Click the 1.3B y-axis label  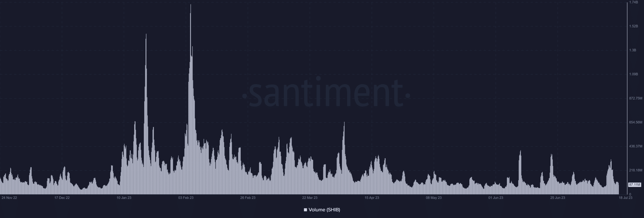pyautogui.click(x=633, y=50)
